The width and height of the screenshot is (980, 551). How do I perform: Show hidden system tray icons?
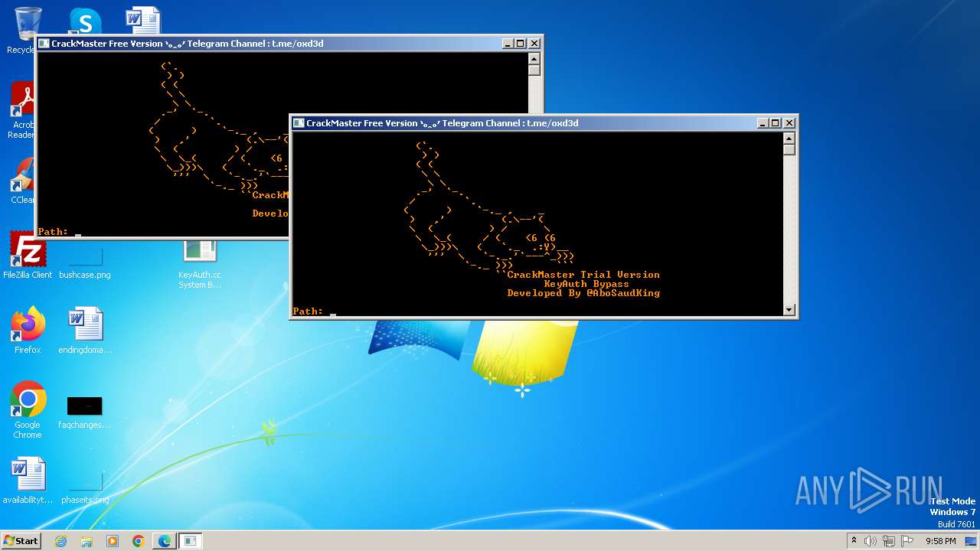[854, 540]
